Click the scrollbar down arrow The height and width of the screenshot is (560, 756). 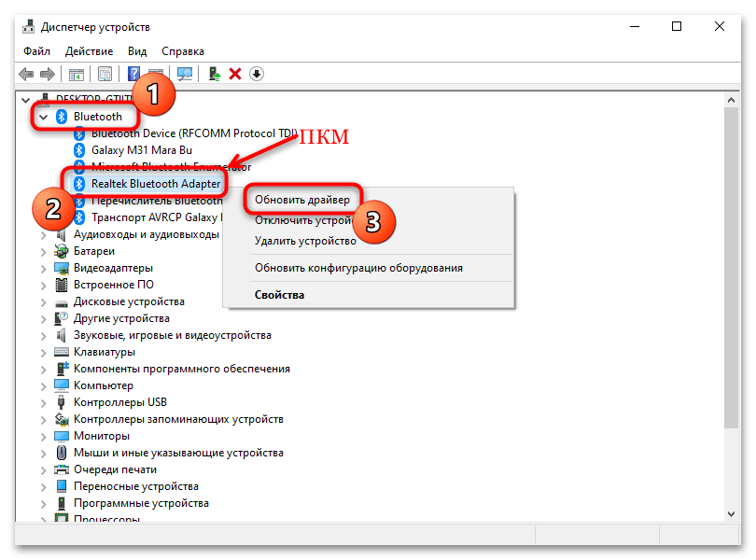(x=731, y=514)
